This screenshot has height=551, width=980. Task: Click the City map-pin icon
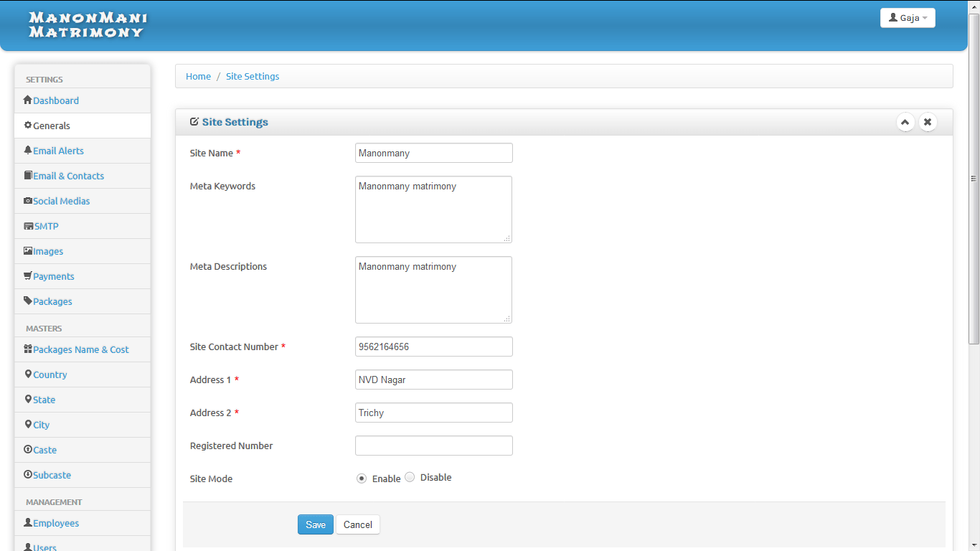tap(28, 425)
